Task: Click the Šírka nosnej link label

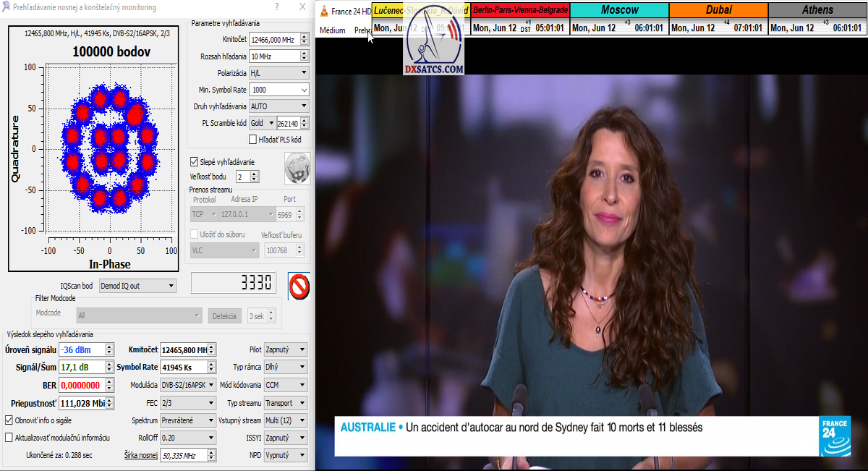Action: 140,455
